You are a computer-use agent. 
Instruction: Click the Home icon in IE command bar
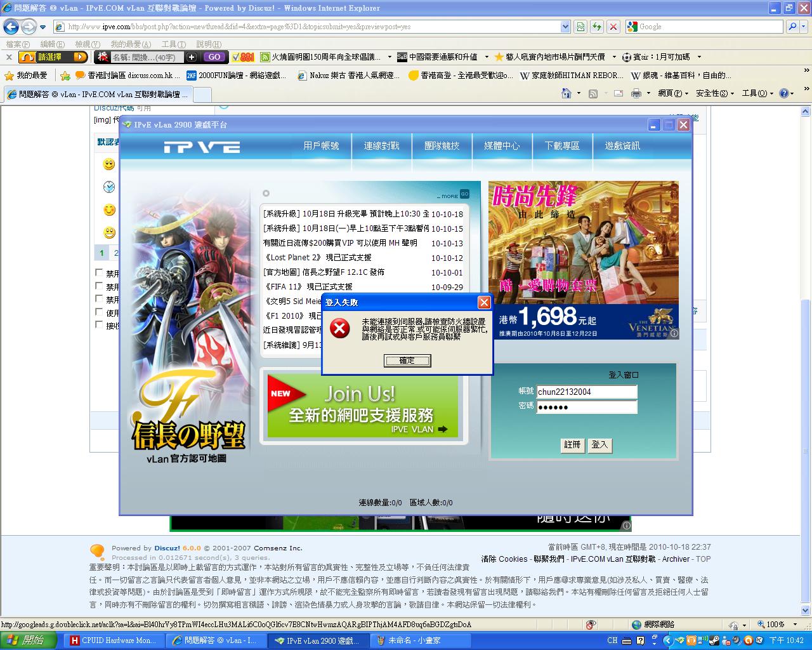(566, 93)
